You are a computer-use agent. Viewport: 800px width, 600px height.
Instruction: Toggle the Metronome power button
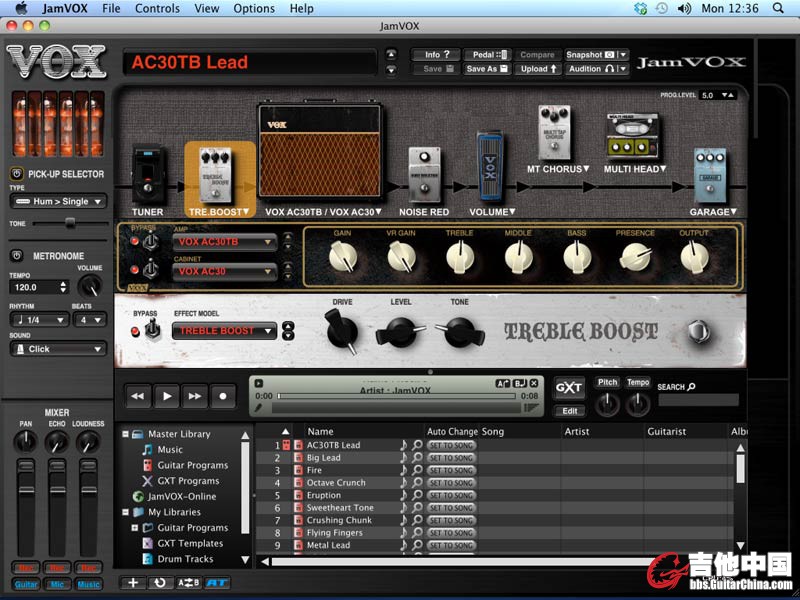click(x=17, y=256)
